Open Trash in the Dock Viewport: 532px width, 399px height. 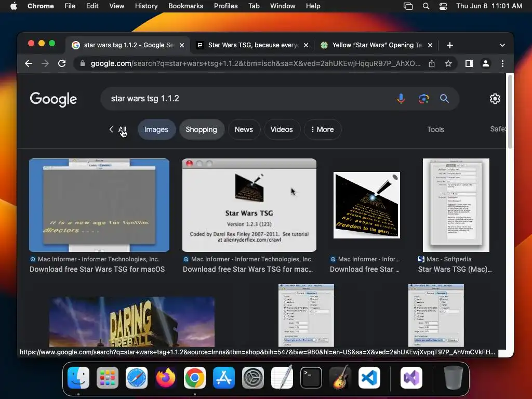pos(453,378)
